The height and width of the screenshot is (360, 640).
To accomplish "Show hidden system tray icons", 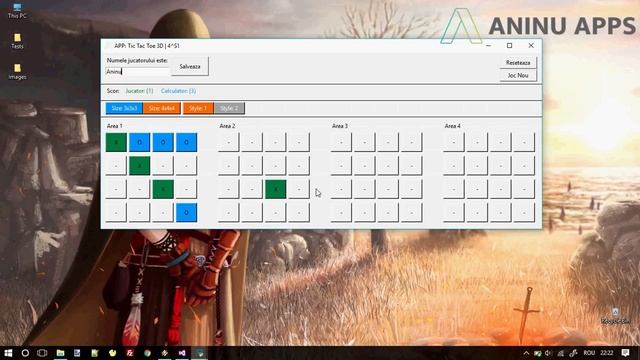I will pos(526,353).
